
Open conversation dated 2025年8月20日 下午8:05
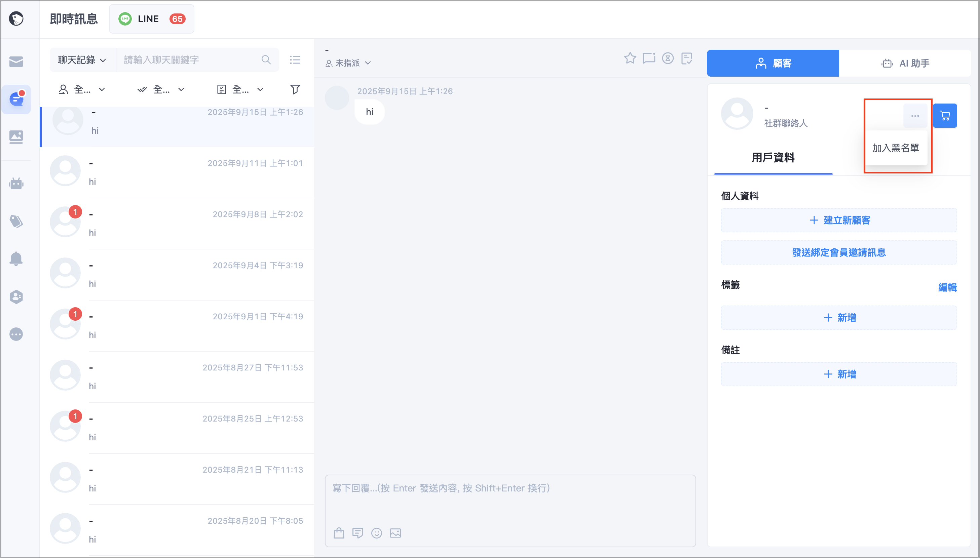point(177,530)
